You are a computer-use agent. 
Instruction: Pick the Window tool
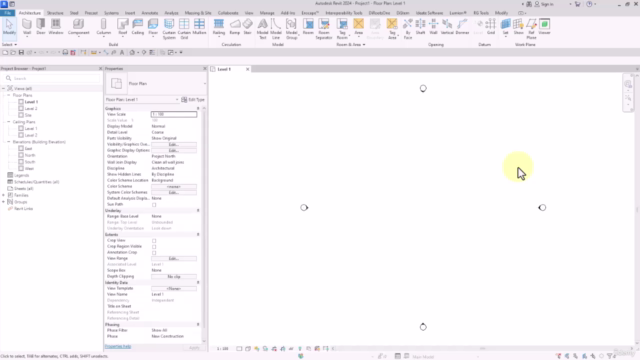pyautogui.click(x=56, y=27)
